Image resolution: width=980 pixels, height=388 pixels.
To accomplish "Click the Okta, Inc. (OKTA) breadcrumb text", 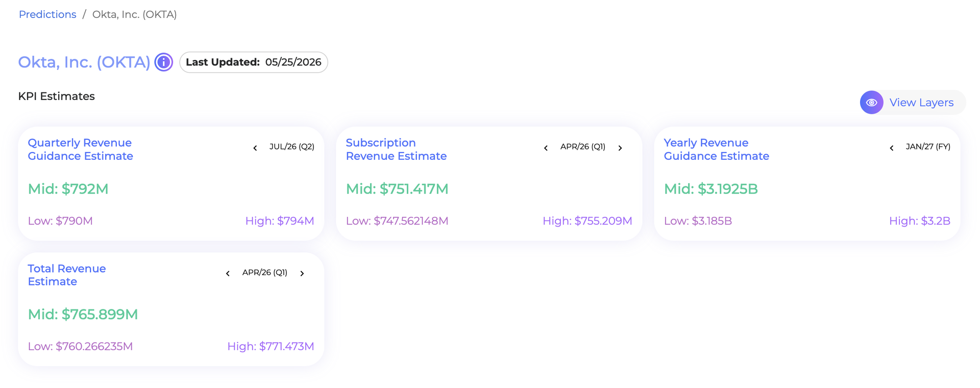I will (135, 14).
